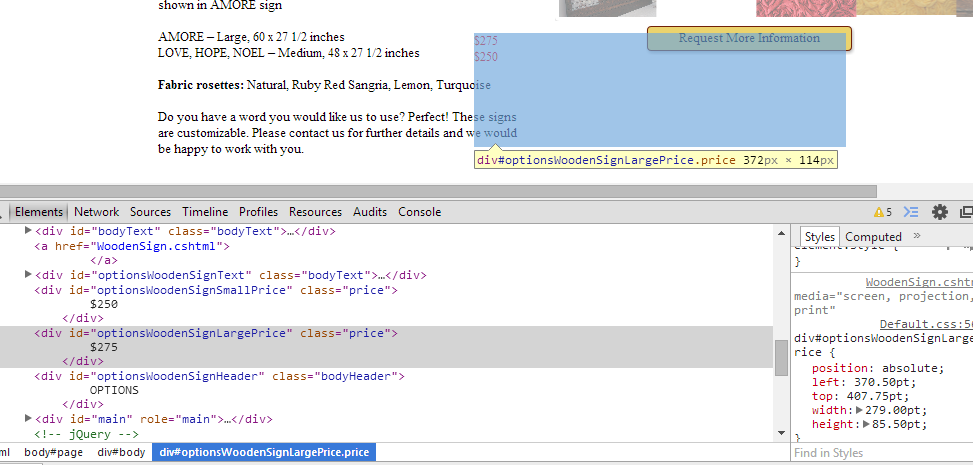Click the 'position: absolute;' declaration
Screen dimensions: 973x465
(x=877, y=368)
